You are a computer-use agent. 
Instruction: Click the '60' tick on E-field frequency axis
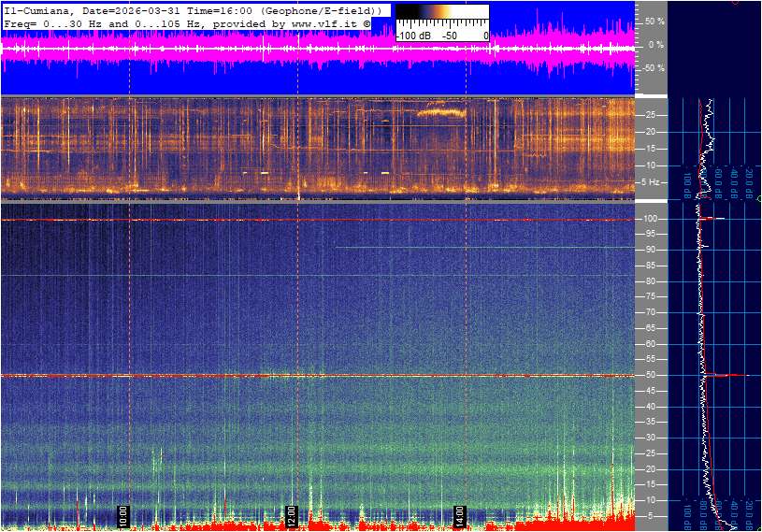[650, 344]
